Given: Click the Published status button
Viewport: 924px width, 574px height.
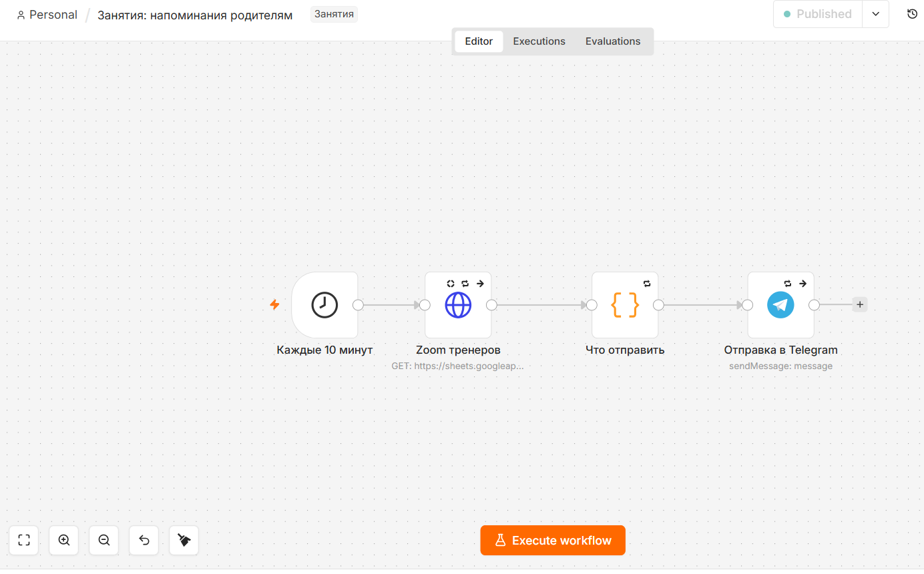Looking at the screenshot, I should coord(818,14).
